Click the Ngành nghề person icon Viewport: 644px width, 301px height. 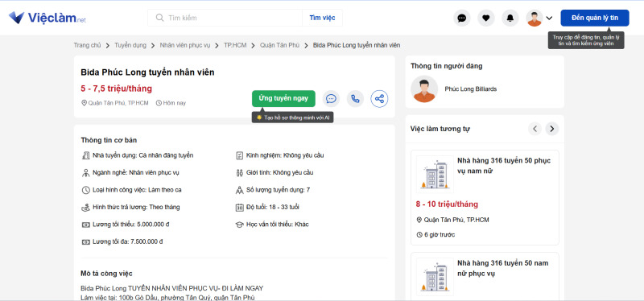[85, 172]
